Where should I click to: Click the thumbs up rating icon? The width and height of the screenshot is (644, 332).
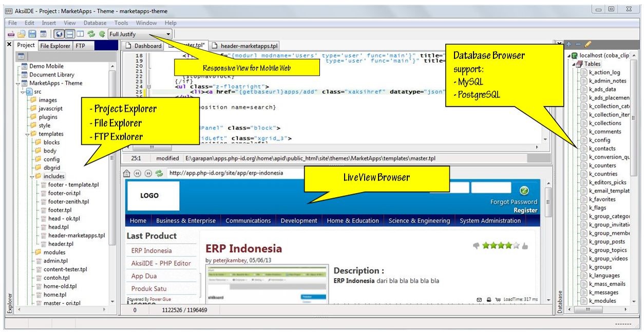(x=525, y=246)
